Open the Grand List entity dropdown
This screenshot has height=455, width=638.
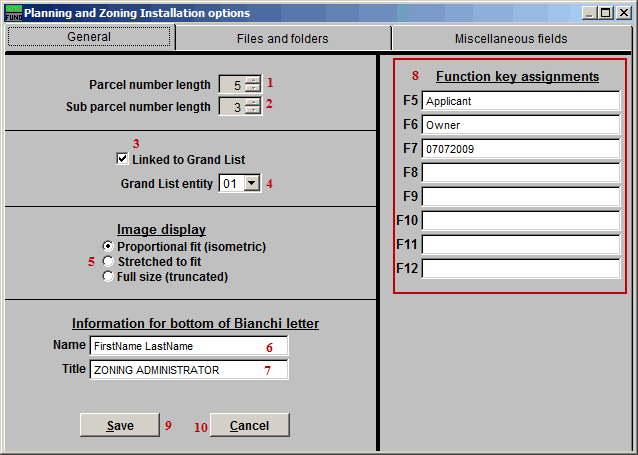(251, 184)
